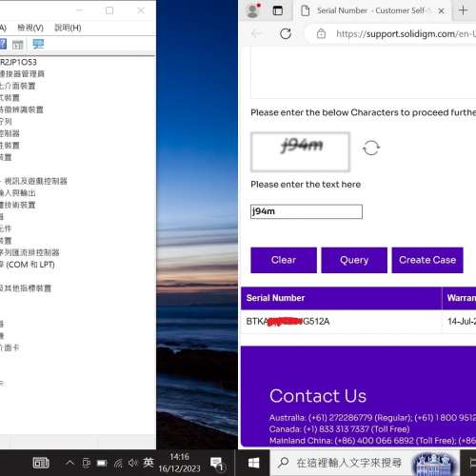
Task: Click the search magnifier icon in taskbar
Action: tap(283, 463)
